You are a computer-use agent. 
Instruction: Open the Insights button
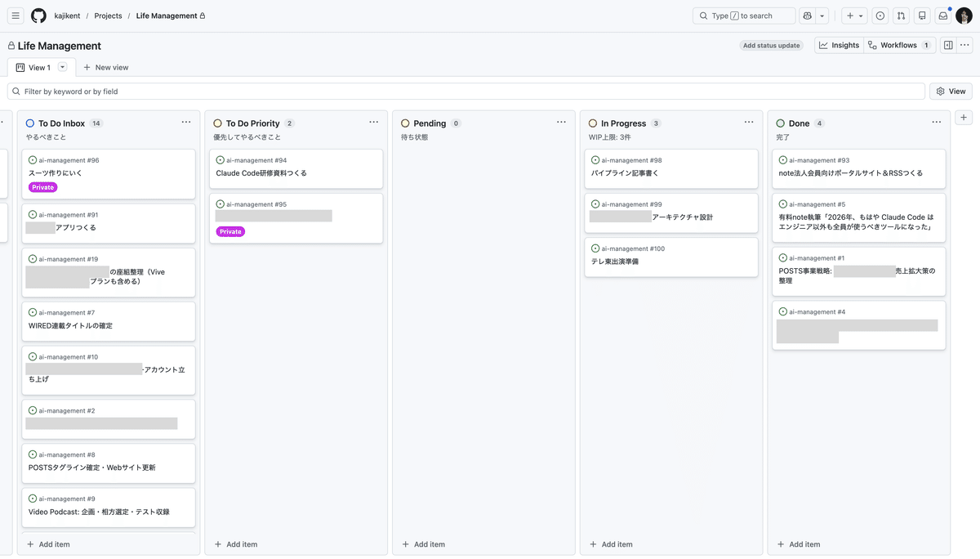tap(839, 46)
